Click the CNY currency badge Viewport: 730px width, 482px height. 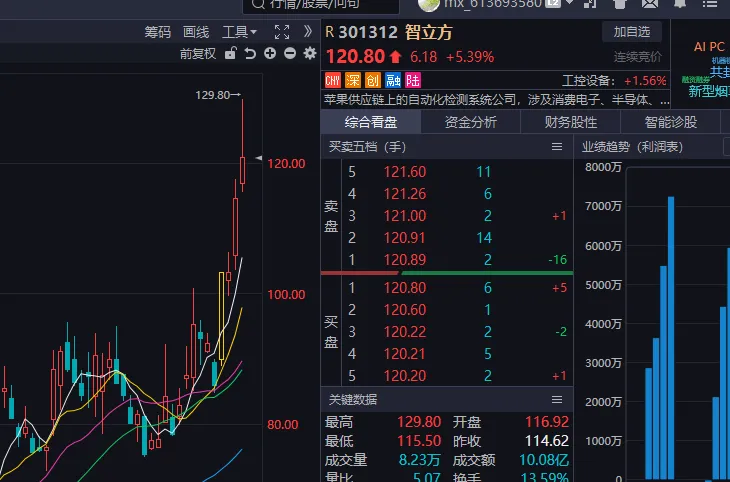coord(333,80)
